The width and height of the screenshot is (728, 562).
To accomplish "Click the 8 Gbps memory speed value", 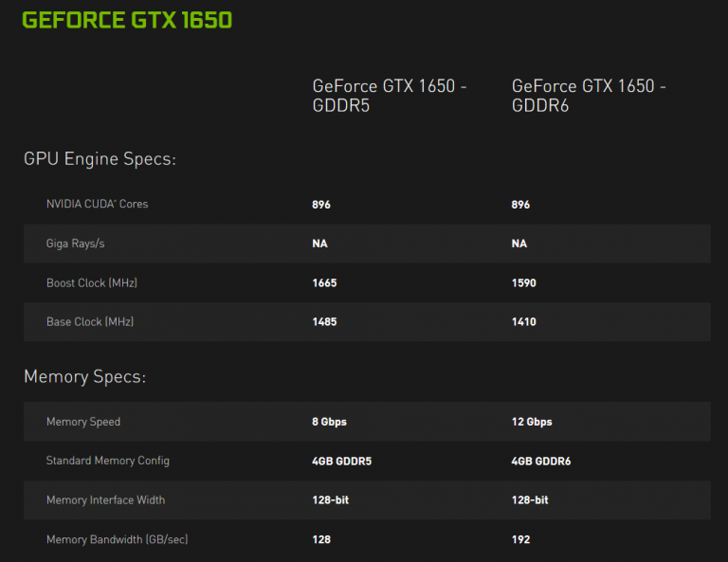I will pos(329,422).
